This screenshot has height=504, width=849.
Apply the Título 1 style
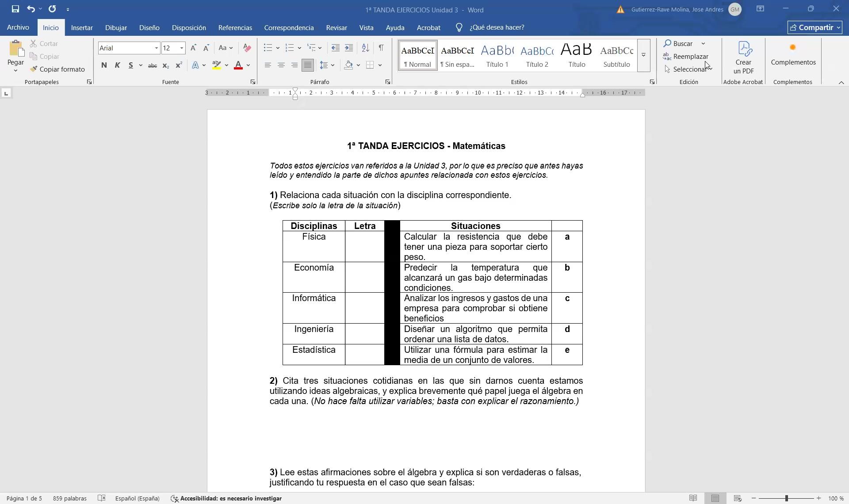coord(497,56)
